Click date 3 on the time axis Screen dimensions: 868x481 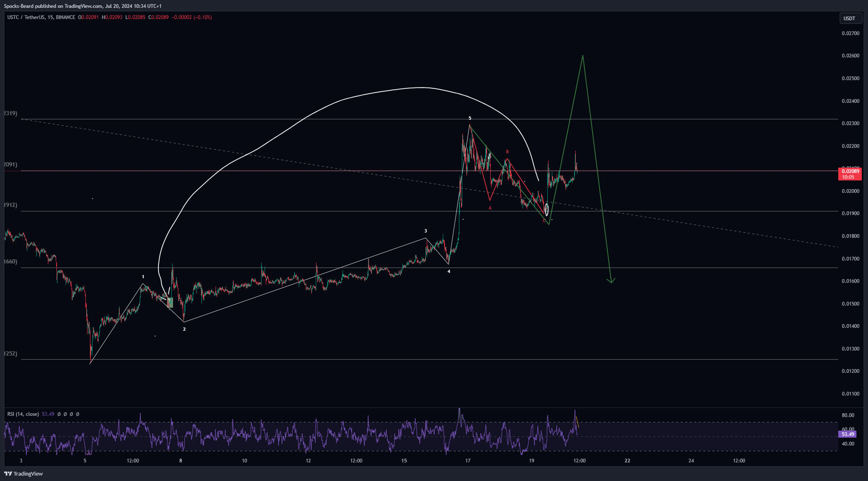pyautogui.click(x=21, y=461)
